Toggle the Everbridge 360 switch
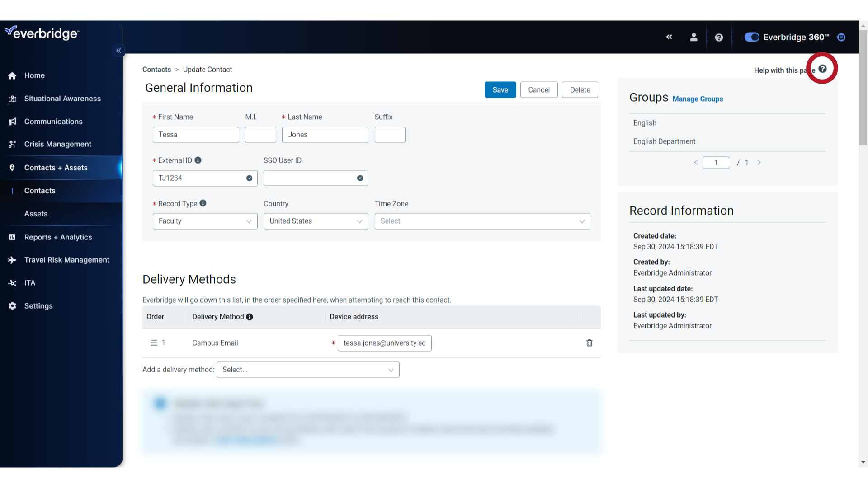 [x=751, y=37]
